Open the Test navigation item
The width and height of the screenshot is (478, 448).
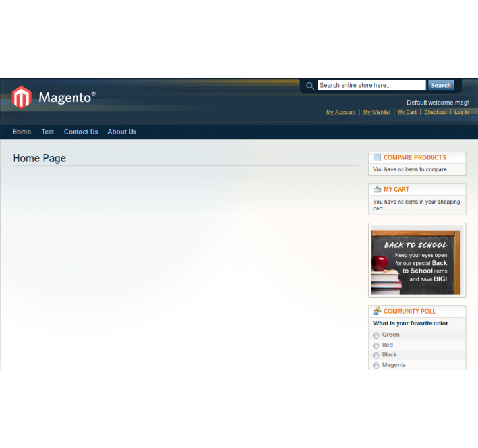(x=47, y=132)
